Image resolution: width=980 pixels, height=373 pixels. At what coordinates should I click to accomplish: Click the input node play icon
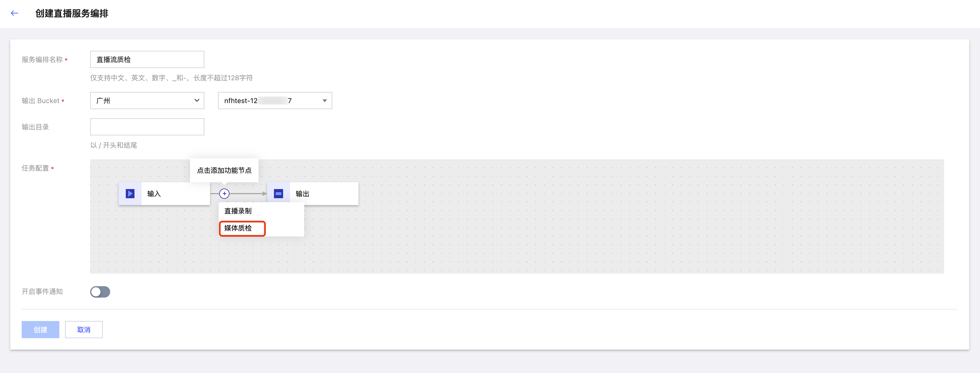(x=130, y=194)
